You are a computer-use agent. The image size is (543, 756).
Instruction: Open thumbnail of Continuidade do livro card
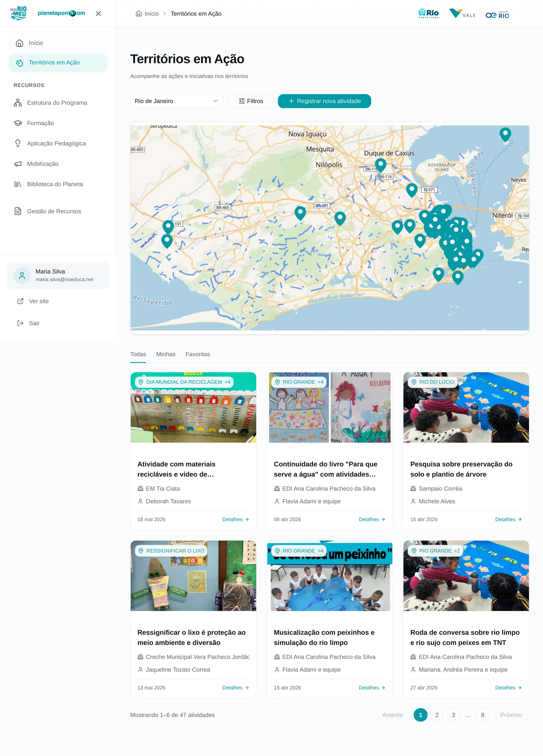[x=330, y=407]
